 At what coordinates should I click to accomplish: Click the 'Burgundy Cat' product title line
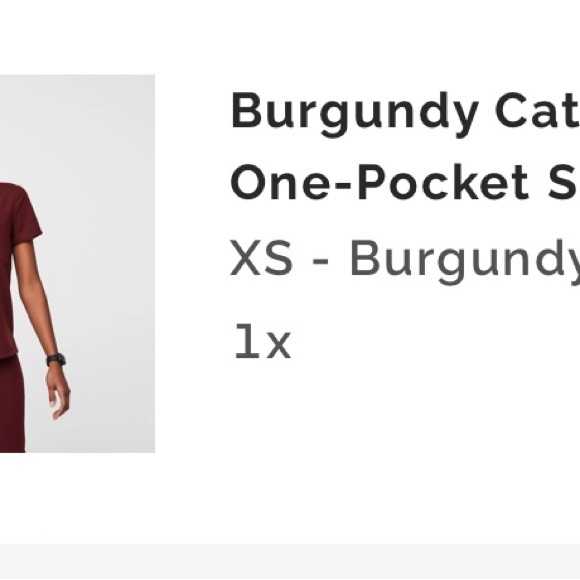point(405,113)
